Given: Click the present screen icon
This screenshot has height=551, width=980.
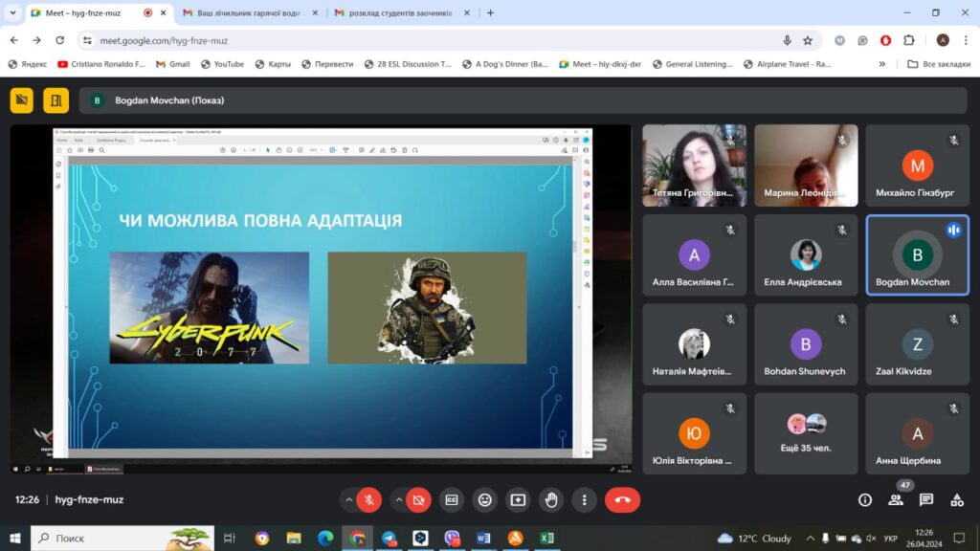Looking at the screenshot, I should click(518, 499).
